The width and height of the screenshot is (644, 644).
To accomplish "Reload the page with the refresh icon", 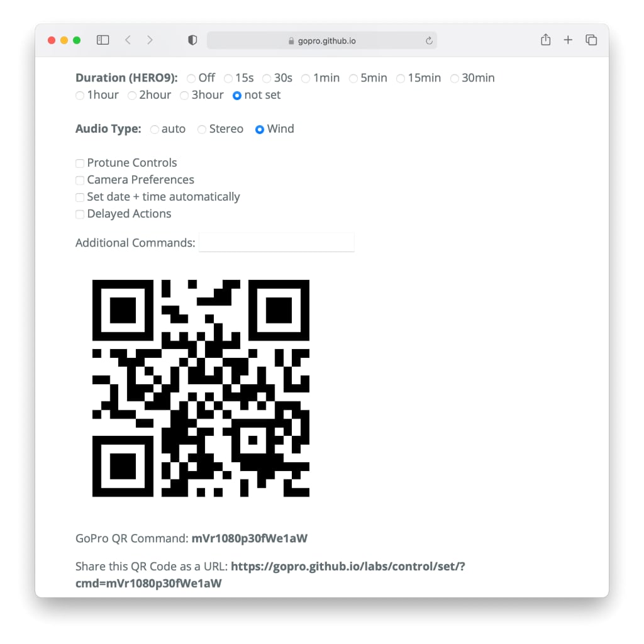I will point(429,40).
